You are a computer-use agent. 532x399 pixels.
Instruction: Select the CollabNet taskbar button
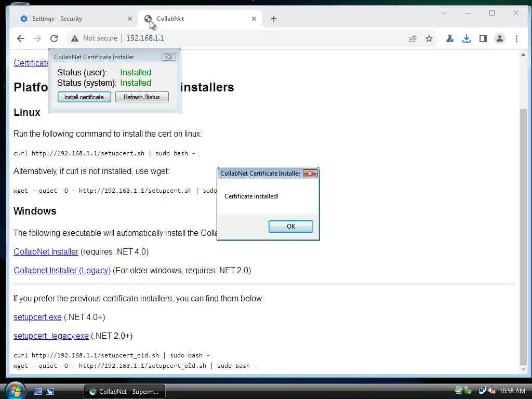pyautogui.click(x=125, y=392)
